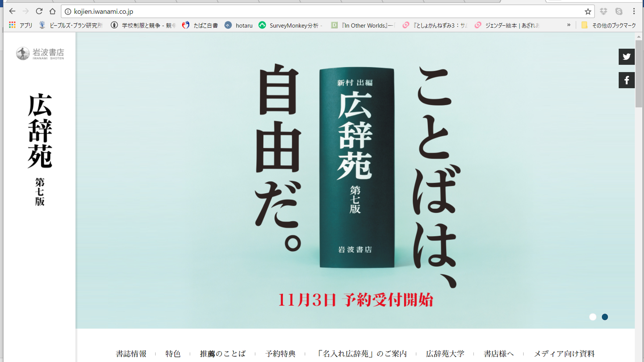
Task: Open the 書誌情報 menu item
Action: click(x=131, y=354)
